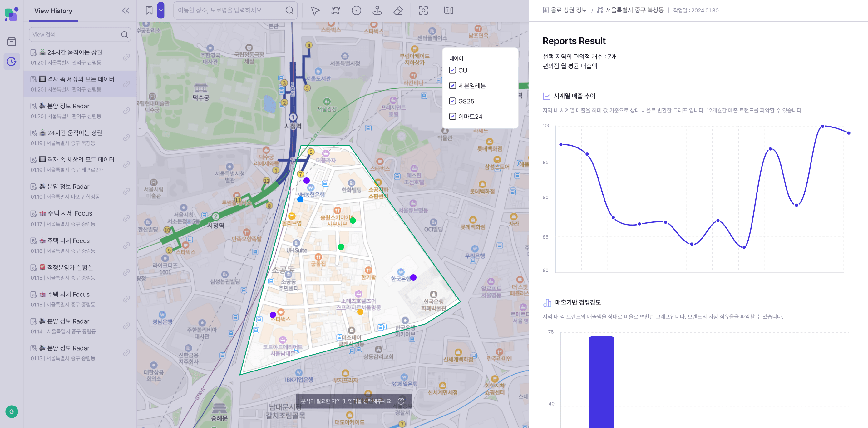Click the 시계열 매출 추이 heading

[x=575, y=96]
